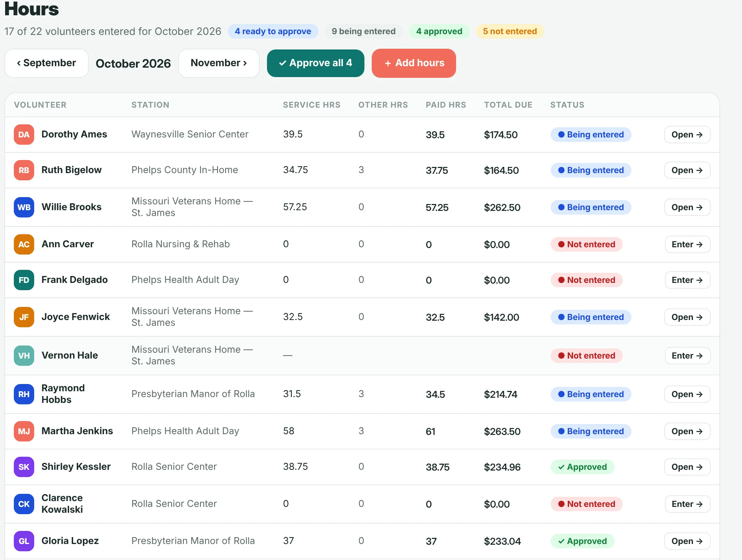Click the Service Hrs column header

(312, 105)
